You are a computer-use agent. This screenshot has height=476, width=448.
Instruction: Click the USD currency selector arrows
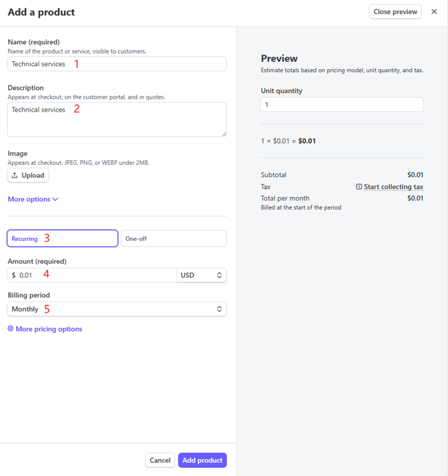pos(219,275)
